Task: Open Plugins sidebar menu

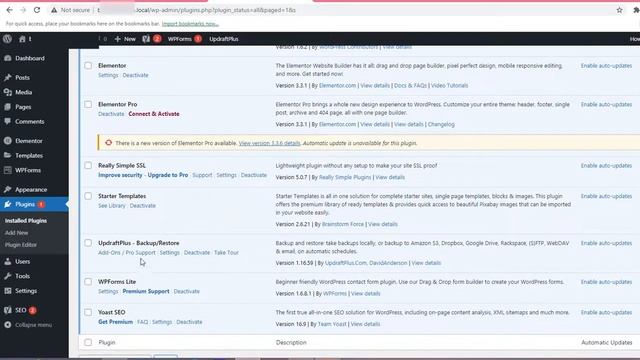Action: [25, 204]
